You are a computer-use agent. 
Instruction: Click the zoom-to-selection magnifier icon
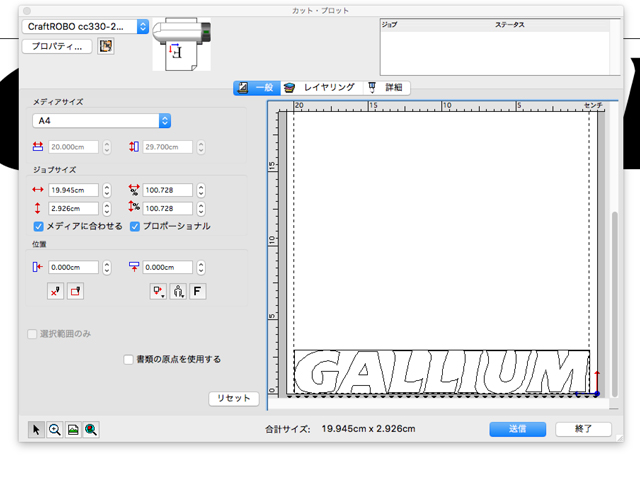click(x=91, y=429)
